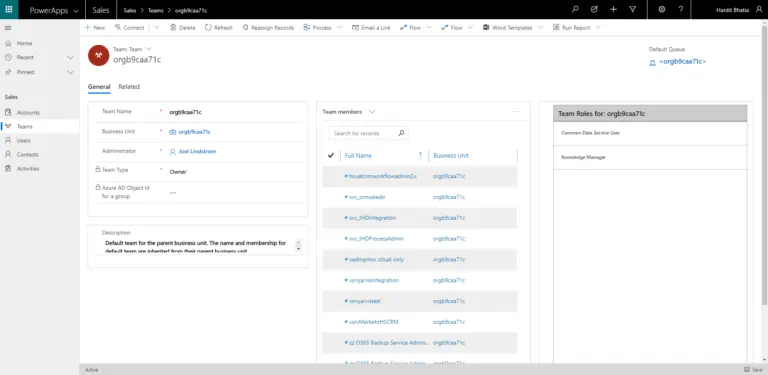Click the help question mark icon

(x=681, y=9)
